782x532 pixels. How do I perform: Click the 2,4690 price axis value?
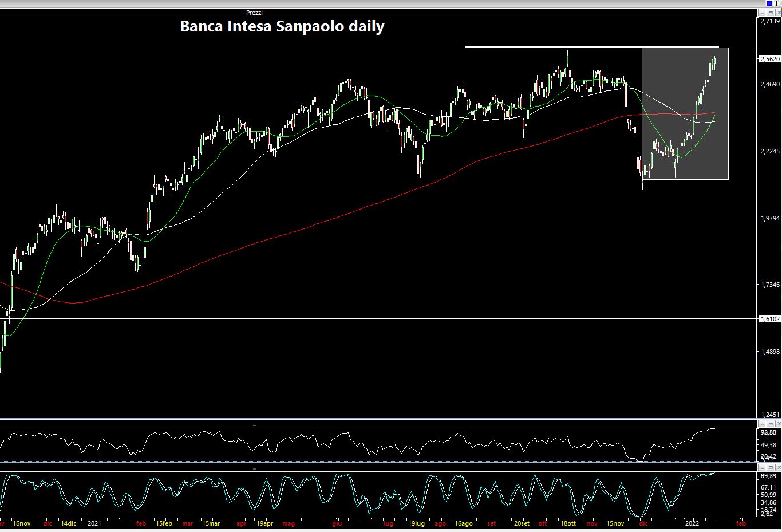770,84
